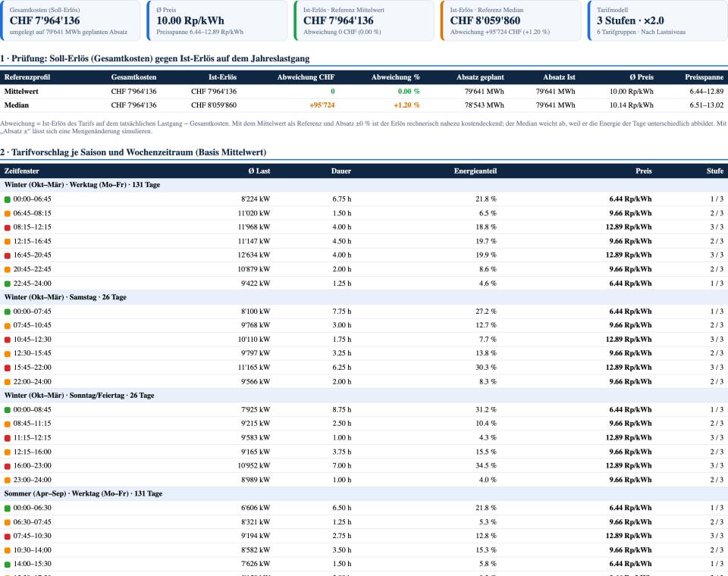Click the green marker beside 00:00–06:30
728x576 pixels.
coord(8,509)
